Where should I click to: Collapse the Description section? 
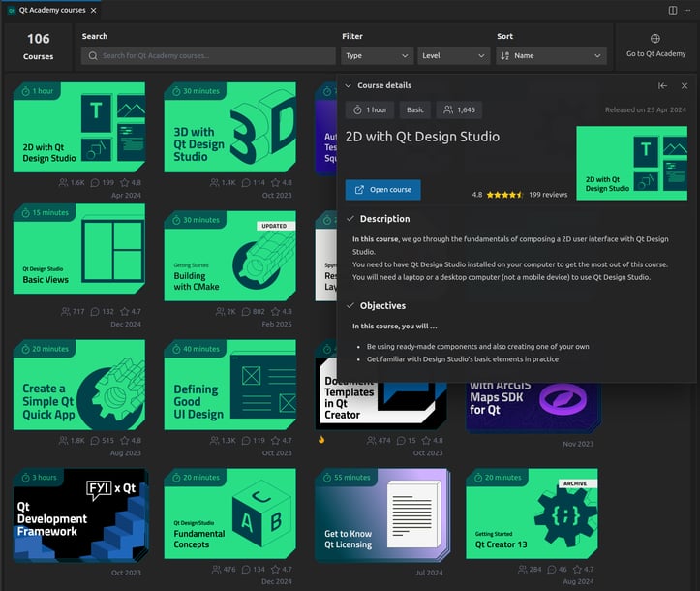point(350,219)
